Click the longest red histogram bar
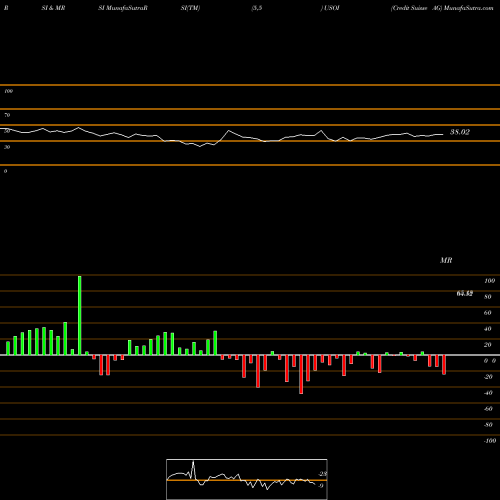This screenshot has width=500, height=500. pyautogui.click(x=301, y=374)
